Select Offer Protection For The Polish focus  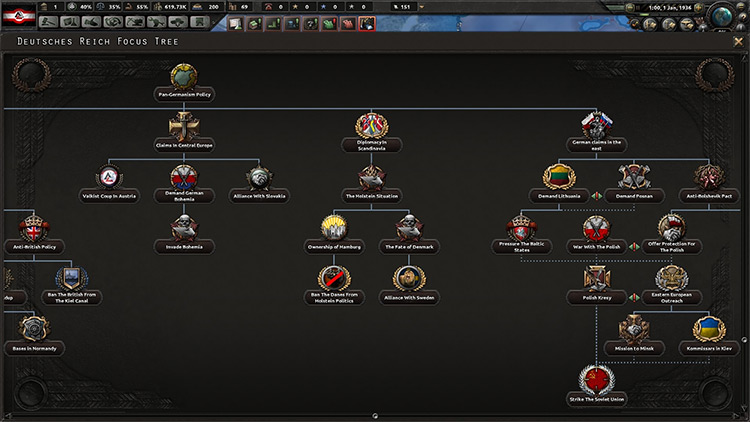click(x=672, y=234)
